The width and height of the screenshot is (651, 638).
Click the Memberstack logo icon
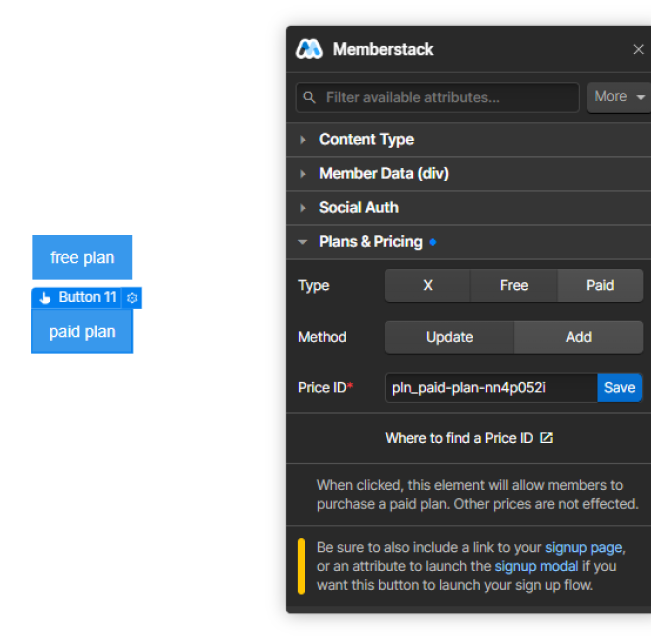309,49
